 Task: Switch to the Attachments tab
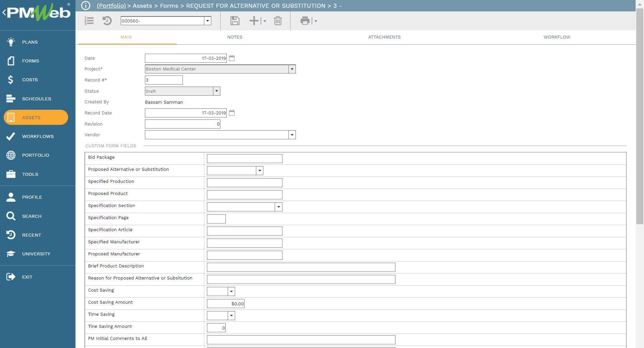[384, 37]
